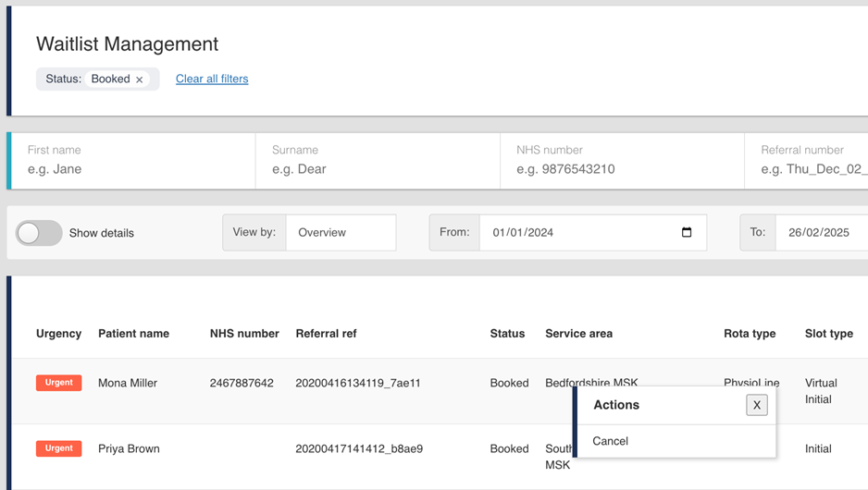Click the First name search field
The image size is (868, 490).
tap(131, 169)
